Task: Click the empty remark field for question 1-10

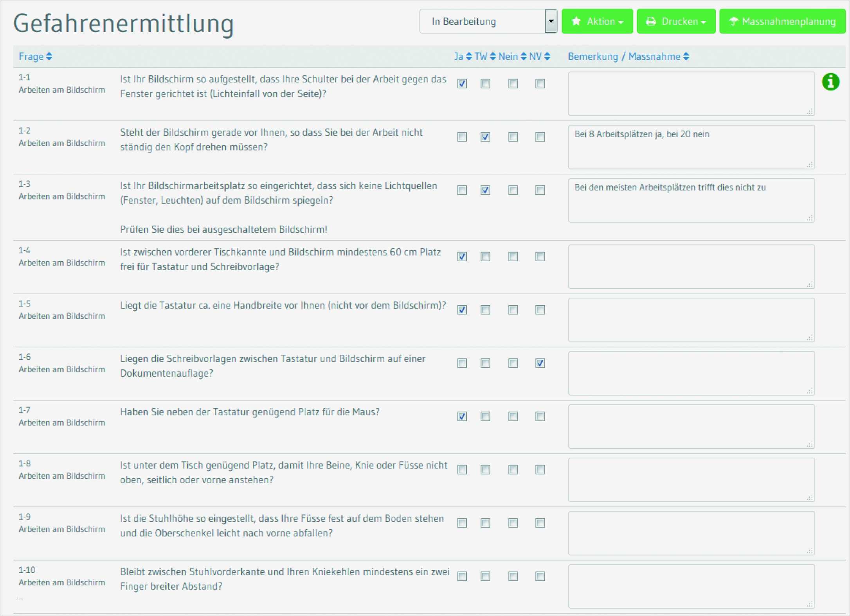Action: 691,586
